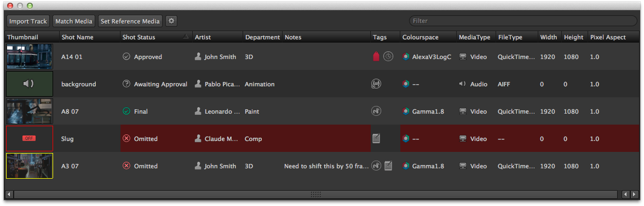
Task: Click colourspace icon next to AlexaV3LogC
Action: [406, 56]
